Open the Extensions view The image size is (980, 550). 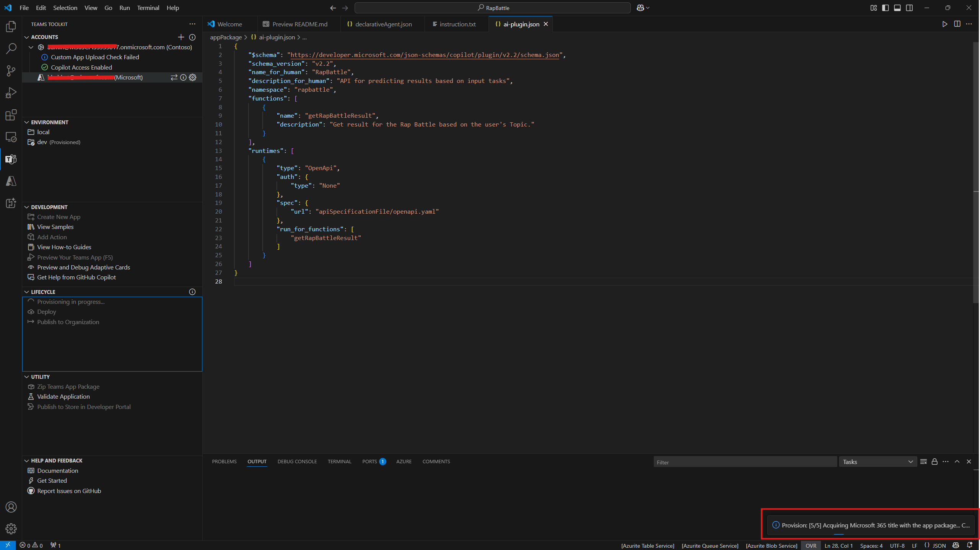[11, 115]
